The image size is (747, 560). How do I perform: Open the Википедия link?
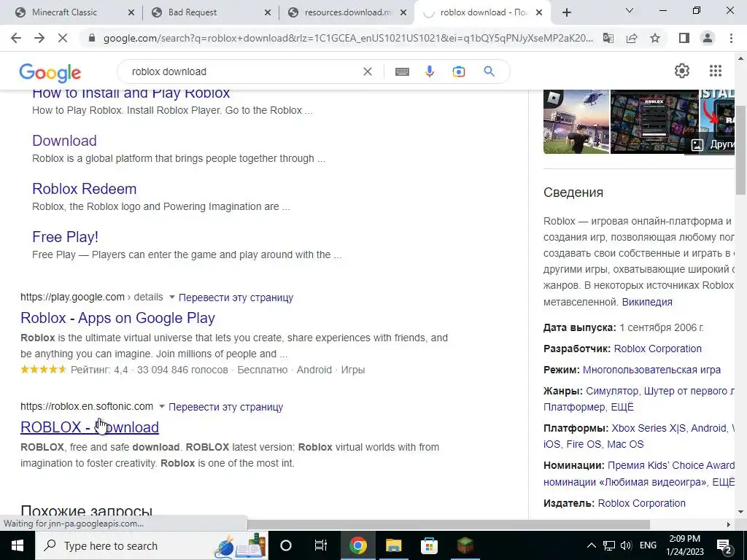point(647,302)
